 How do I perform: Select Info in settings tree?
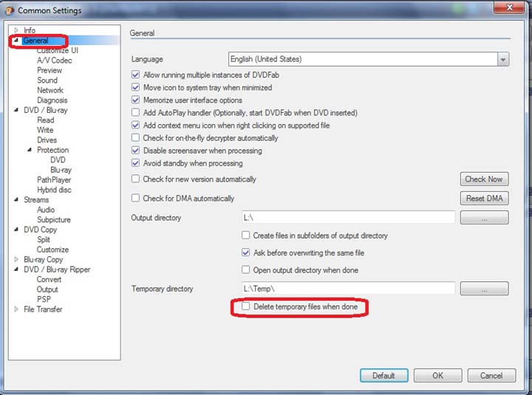click(30, 30)
